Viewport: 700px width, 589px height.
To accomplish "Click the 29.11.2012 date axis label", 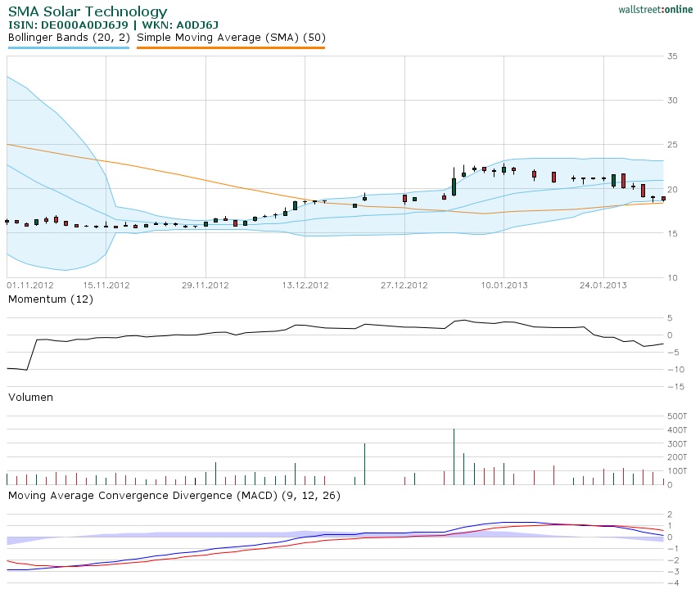I will [205, 286].
